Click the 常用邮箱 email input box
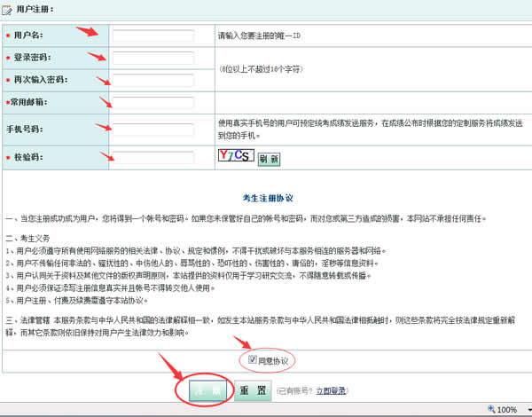Viewport: 532px width, 417px height. [153, 102]
